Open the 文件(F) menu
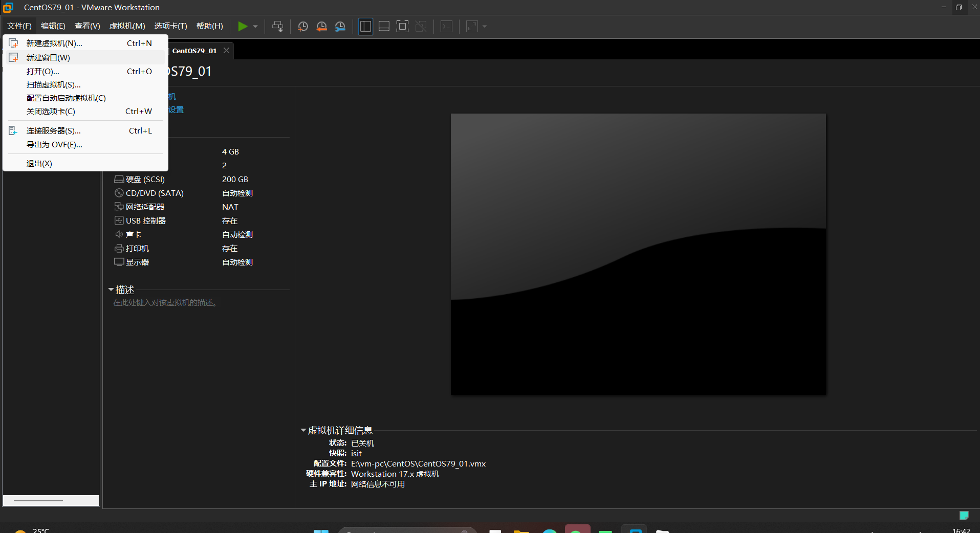Image resolution: width=980 pixels, height=533 pixels. click(x=19, y=26)
